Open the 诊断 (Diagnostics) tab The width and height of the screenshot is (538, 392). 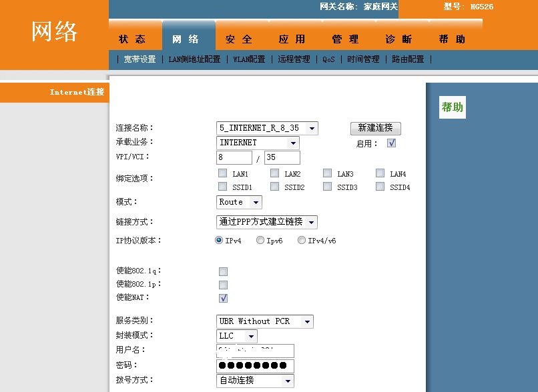pos(399,39)
